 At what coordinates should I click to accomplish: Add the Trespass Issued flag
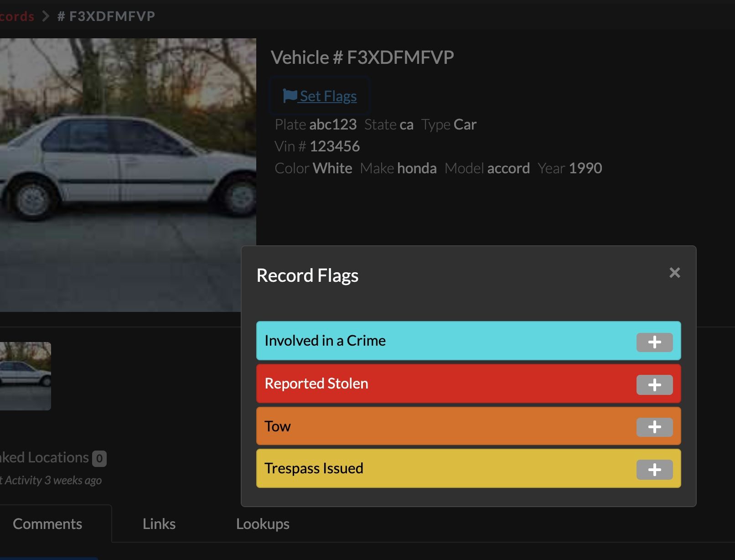tap(655, 470)
